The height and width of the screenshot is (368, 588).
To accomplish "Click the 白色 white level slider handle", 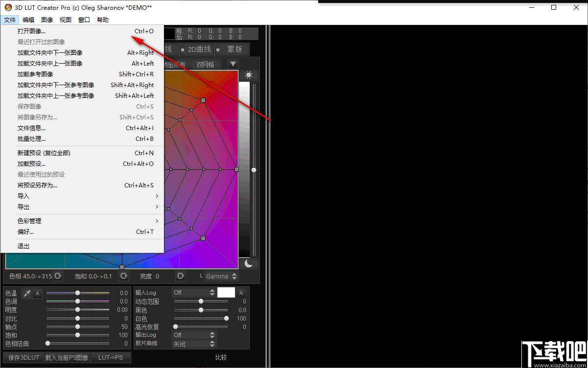I will click(226, 318).
